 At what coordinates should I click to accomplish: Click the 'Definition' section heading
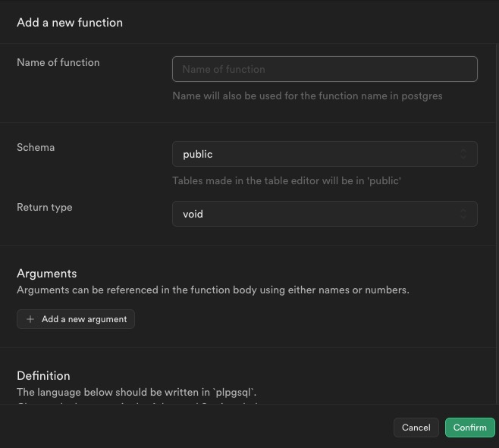tap(43, 376)
